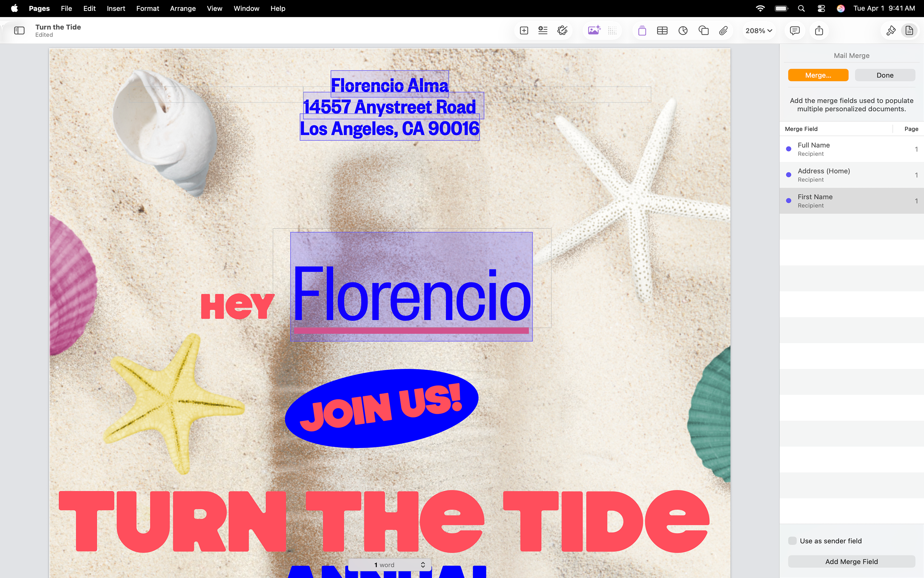The height and width of the screenshot is (578, 924).
Task: Insert a Chart from toolbar
Action: (683, 31)
